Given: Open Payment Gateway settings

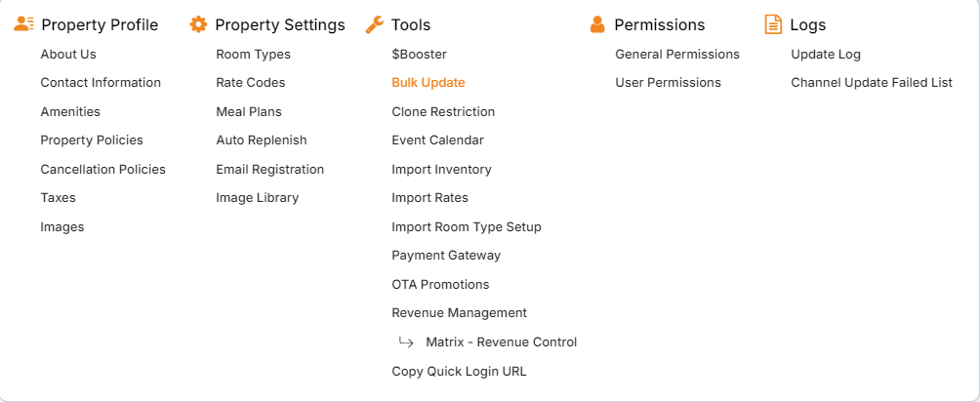Looking at the screenshot, I should (x=446, y=256).
